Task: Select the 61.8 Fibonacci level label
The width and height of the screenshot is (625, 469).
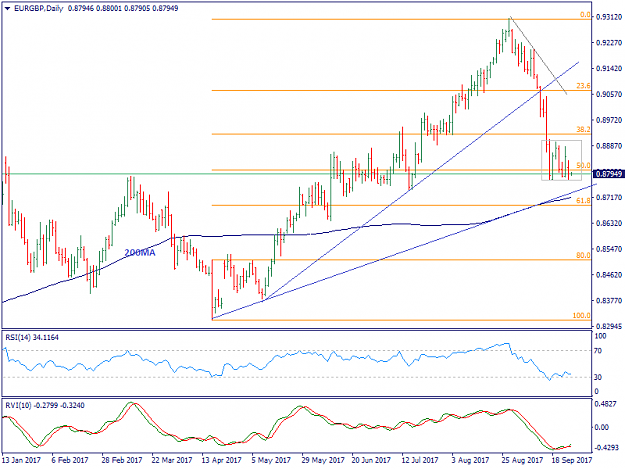Action: (583, 201)
